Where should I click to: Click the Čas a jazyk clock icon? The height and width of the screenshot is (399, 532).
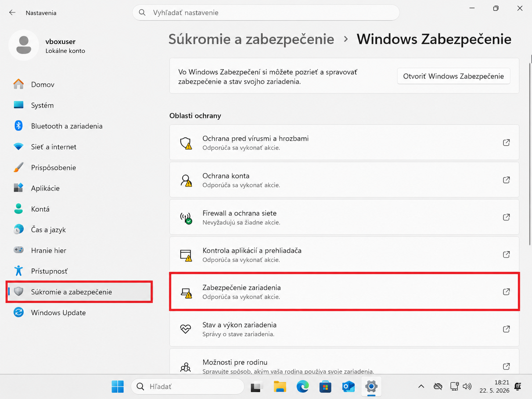click(x=18, y=230)
